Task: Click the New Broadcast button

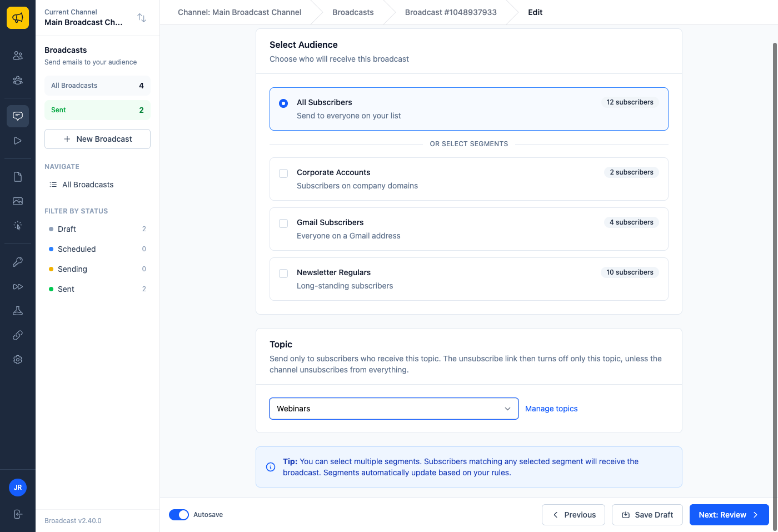Action: 97,139
